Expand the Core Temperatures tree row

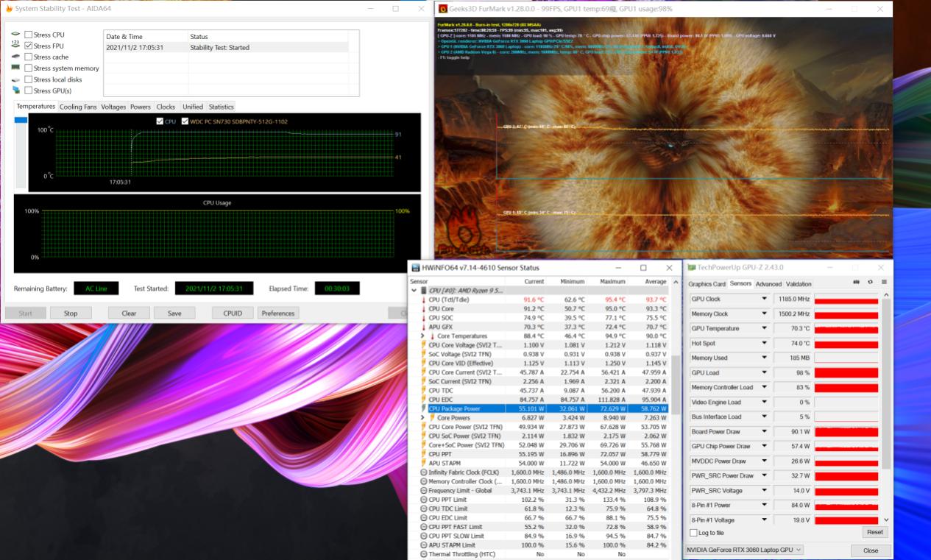[x=422, y=336]
